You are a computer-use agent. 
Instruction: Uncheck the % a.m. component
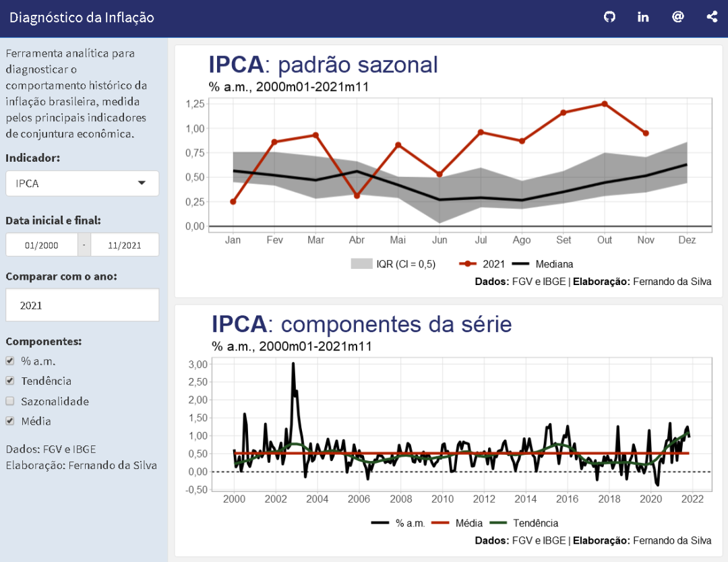tap(9, 361)
